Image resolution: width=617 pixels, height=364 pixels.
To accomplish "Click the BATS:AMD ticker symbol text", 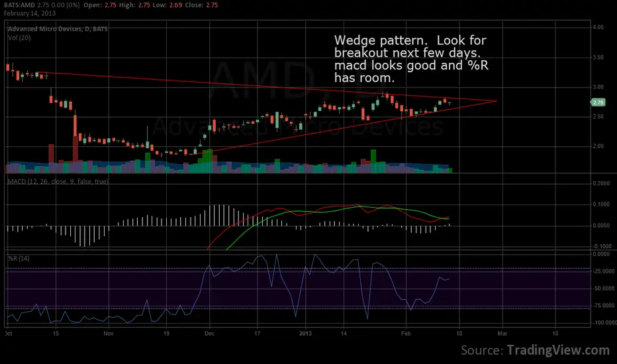I will click(x=19, y=5).
